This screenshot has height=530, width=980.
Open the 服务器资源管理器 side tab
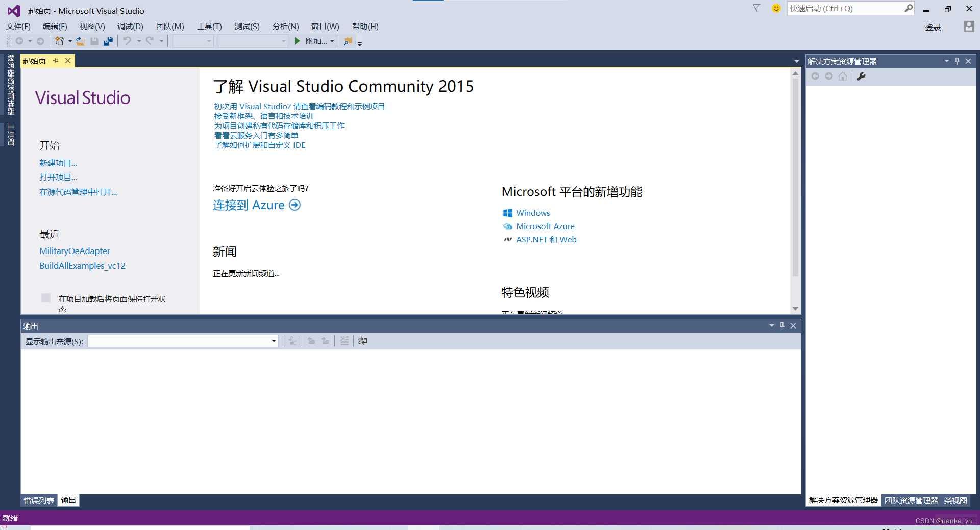(x=10, y=85)
